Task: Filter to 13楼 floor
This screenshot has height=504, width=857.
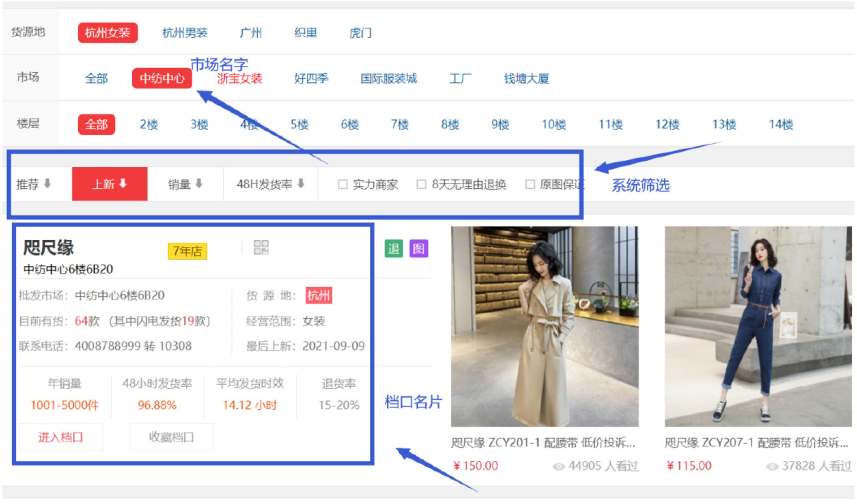Action: (x=724, y=124)
